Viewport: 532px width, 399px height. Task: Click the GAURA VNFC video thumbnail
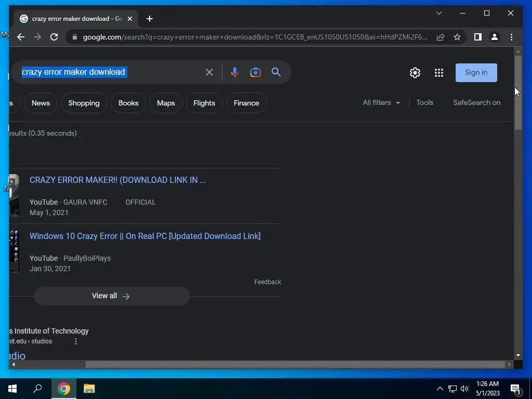pos(14,195)
